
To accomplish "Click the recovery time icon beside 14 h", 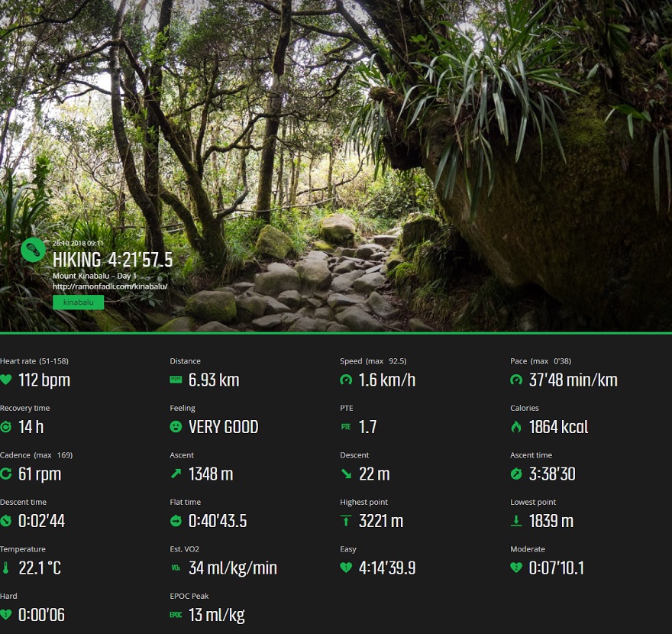I will (x=6, y=426).
